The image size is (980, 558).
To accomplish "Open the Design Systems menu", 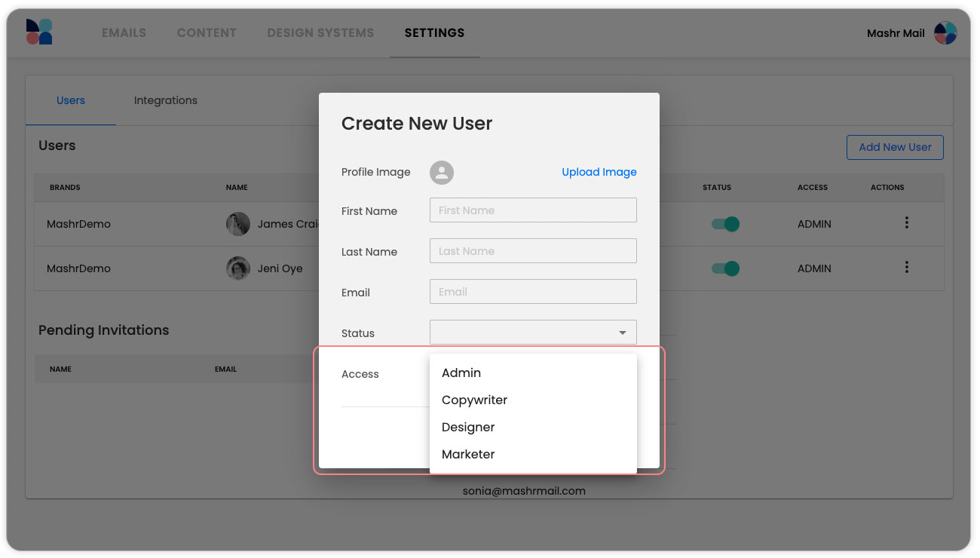I will [320, 33].
